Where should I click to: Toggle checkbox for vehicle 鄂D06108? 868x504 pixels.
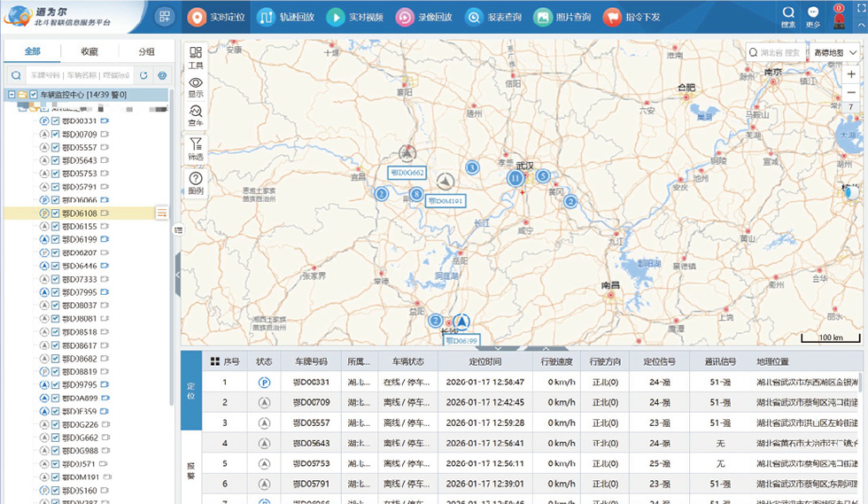(56, 213)
